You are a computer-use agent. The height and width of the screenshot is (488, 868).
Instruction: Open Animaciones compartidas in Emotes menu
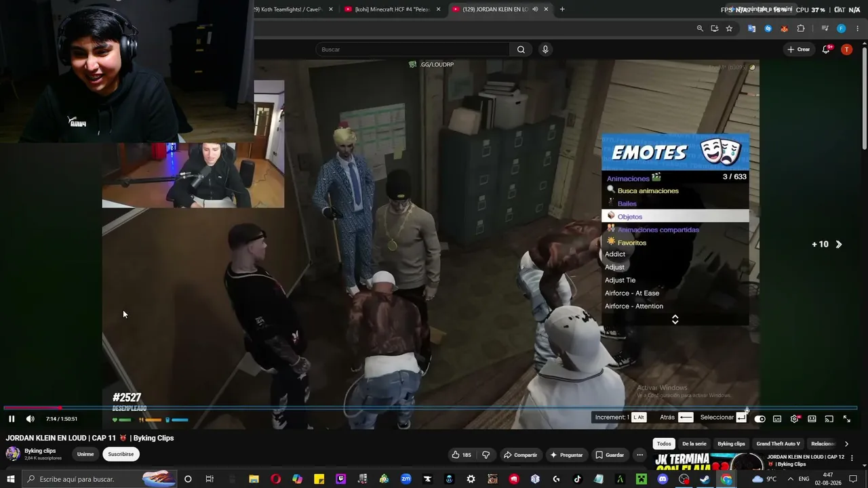(675, 230)
